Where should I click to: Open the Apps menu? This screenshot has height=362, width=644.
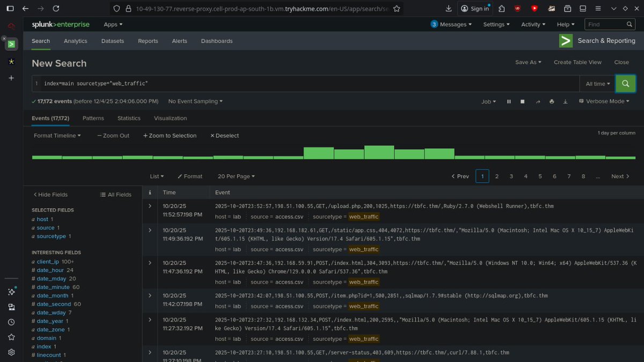point(113,25)
